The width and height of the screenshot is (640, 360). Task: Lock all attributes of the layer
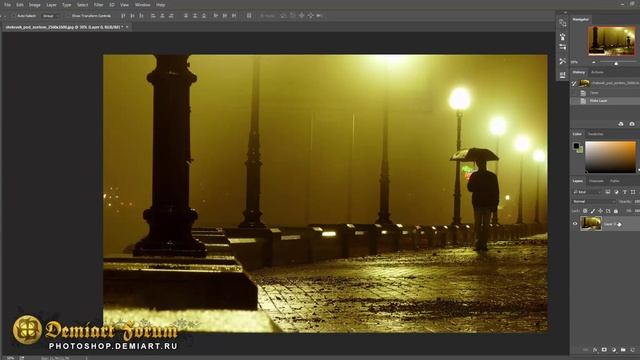616,211
